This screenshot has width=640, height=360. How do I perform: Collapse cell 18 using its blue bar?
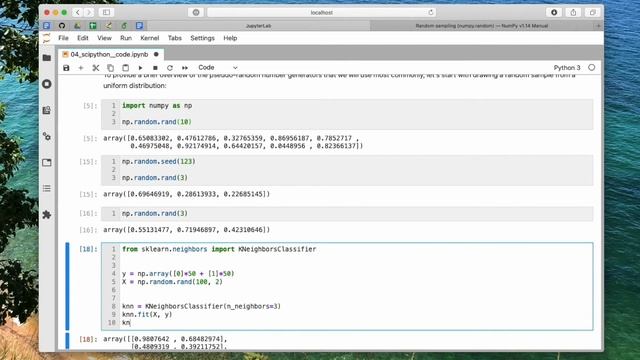click(x=67, y=286)
